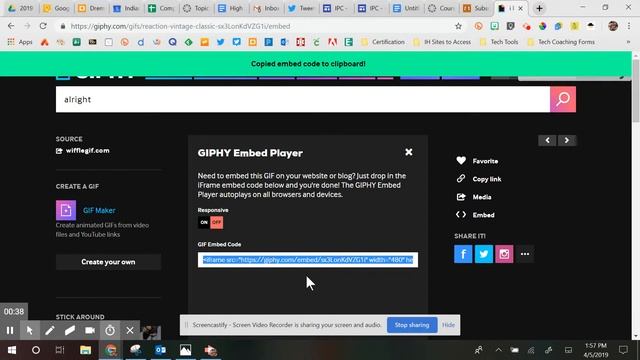Bookmark this page with the star icon
The width and height of the screenshot is (640, 360).
point(458,26)
